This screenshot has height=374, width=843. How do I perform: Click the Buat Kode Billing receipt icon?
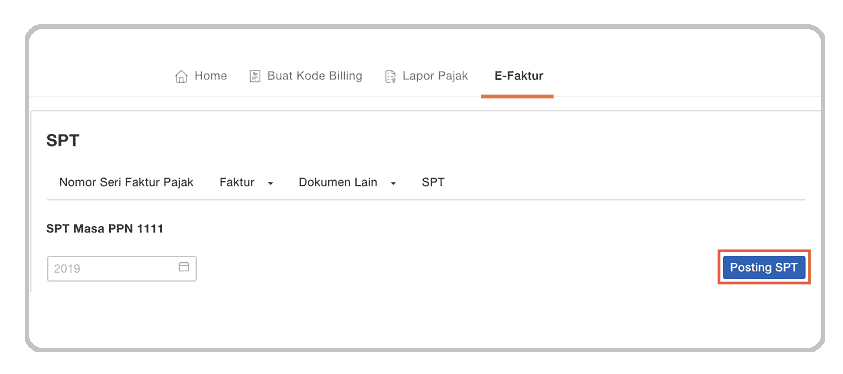pos(255,76)
